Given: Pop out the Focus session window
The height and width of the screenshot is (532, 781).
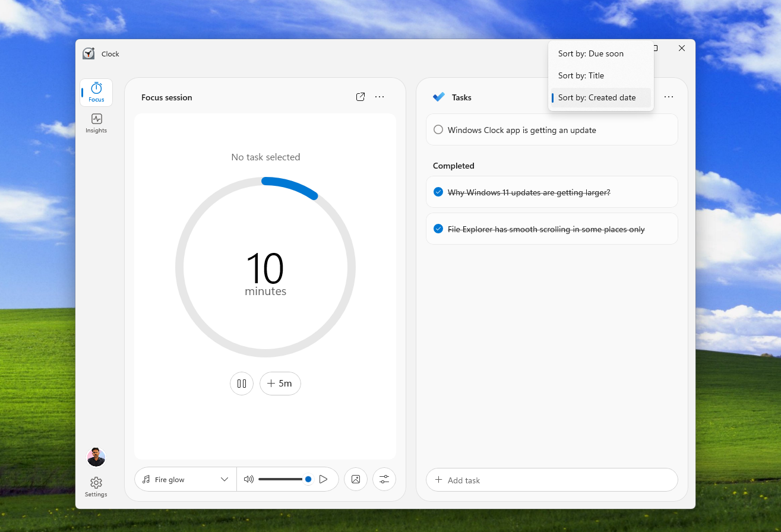Looking at the screenshot, I should point(361,96).
